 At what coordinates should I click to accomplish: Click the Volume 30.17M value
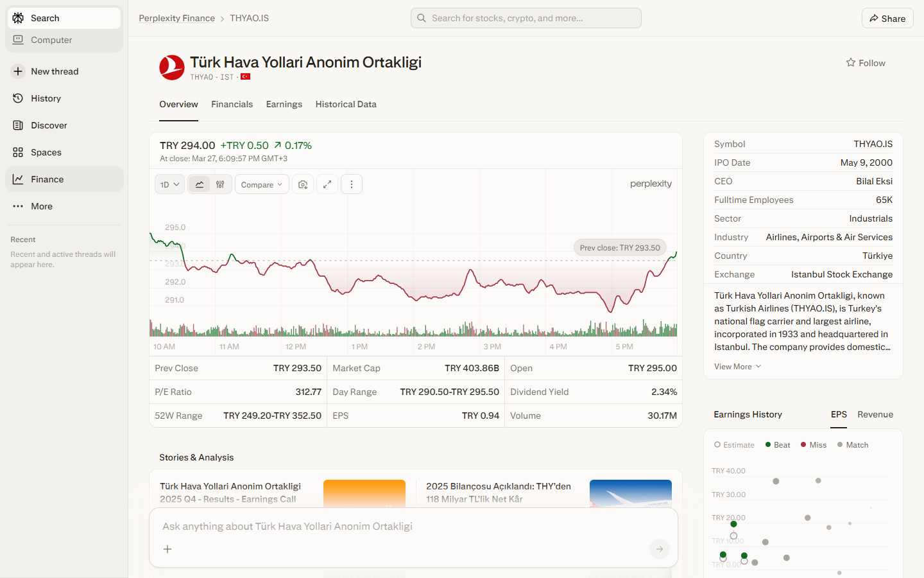pos(662,416)
